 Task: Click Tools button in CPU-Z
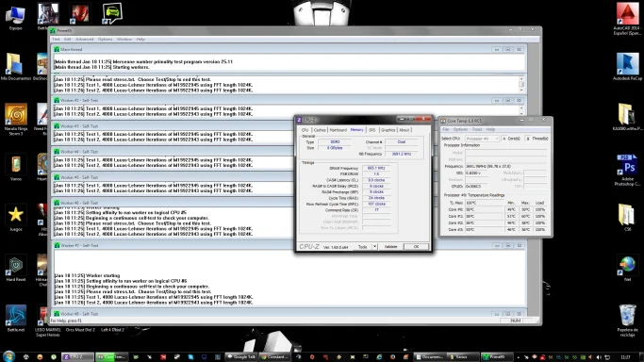(x=363, y=247)
